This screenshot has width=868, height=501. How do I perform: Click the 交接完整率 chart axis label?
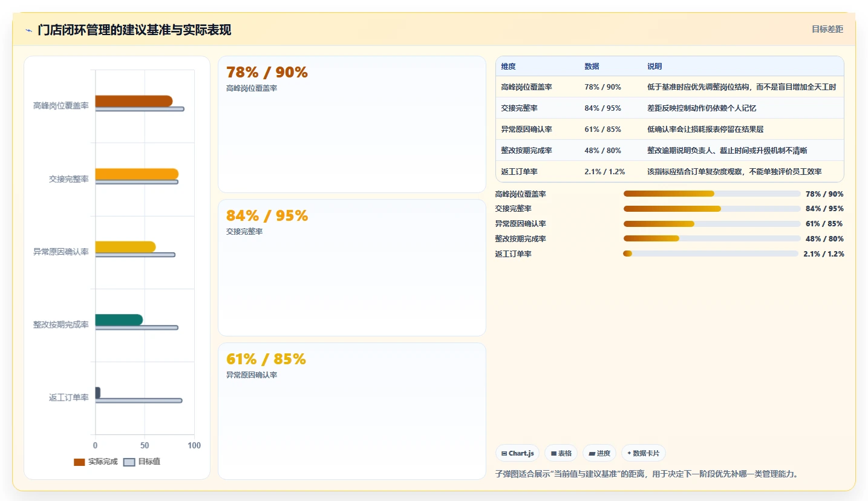[69, 179]
